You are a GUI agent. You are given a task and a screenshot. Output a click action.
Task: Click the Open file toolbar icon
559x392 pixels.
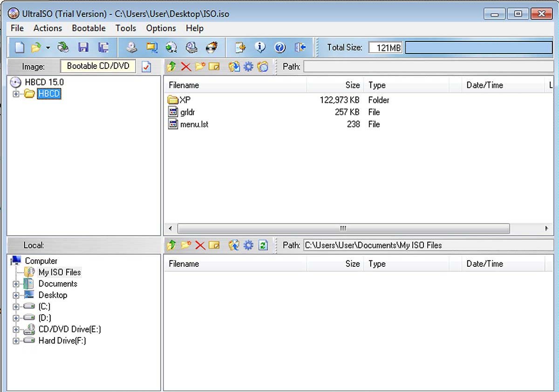click(36, 47)
